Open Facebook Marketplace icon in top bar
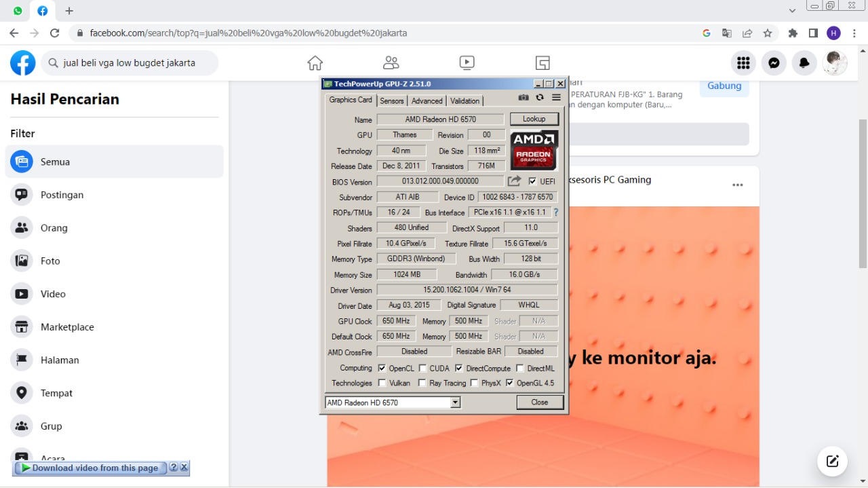Image resolution: width=868 pixels, height=488 pixels. coord(542,63)
